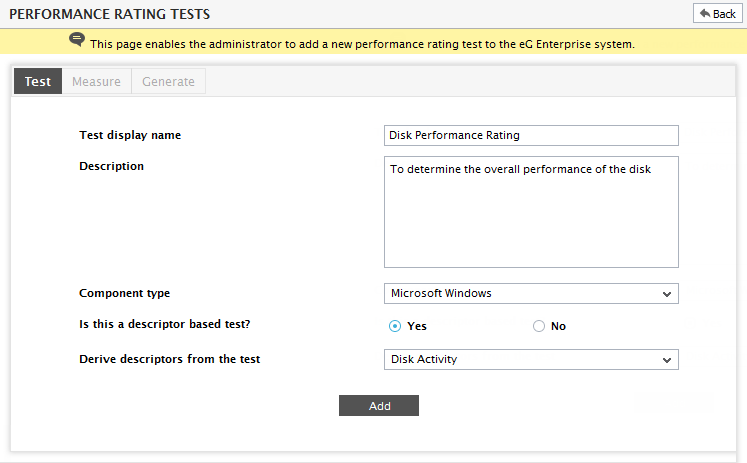Click the yellow banner help message text
This screenshot has height=463, width=747.
tap(362, 44)
